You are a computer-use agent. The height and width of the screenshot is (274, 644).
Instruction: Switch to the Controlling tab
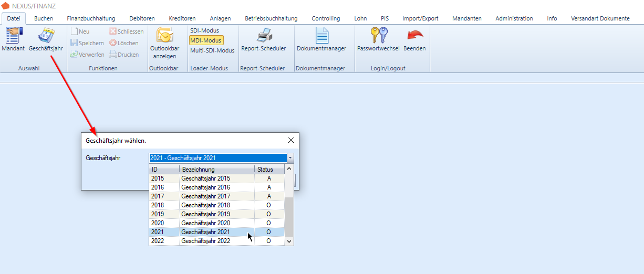pyautogui.click(x=326, y=18)
